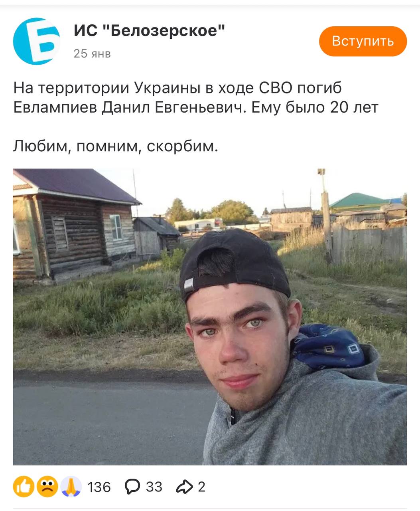The height and width of the screenshot is (511, 420).
Task: Open the attached selfie photo
Action: [210, 317]
